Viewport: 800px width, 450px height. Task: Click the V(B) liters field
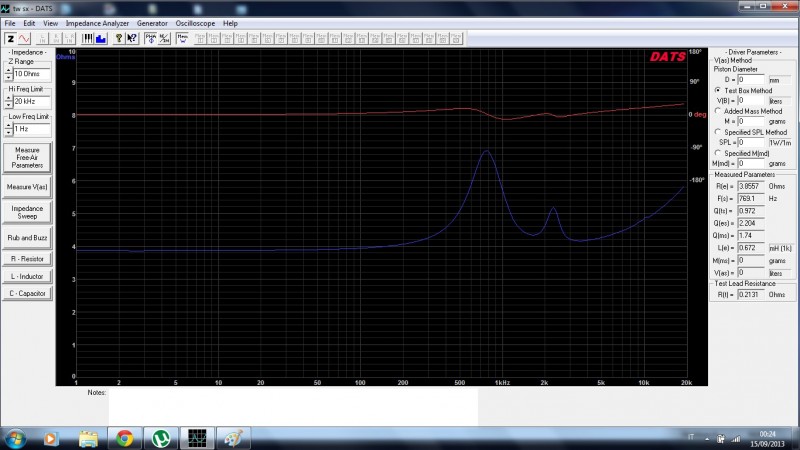[x=751, y=101]
